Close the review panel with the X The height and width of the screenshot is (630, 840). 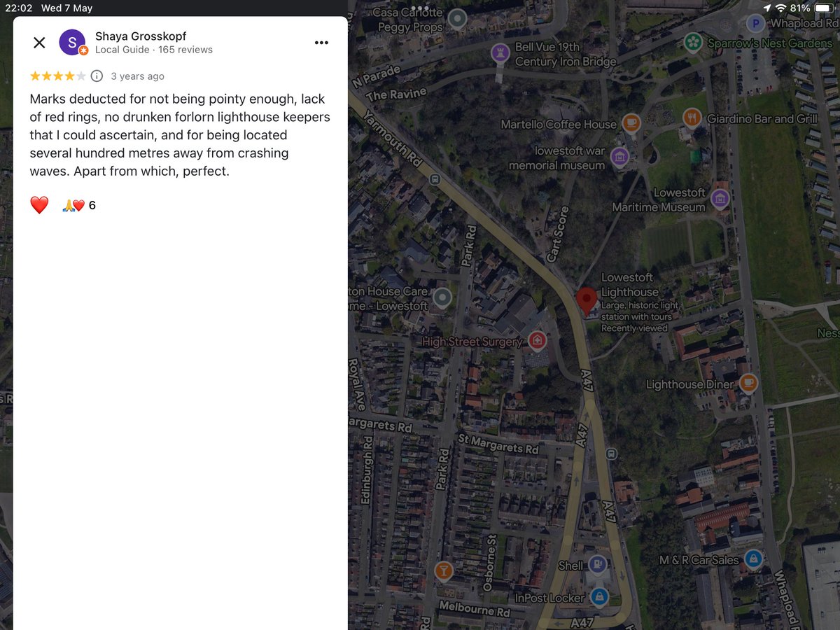[39, 43]
